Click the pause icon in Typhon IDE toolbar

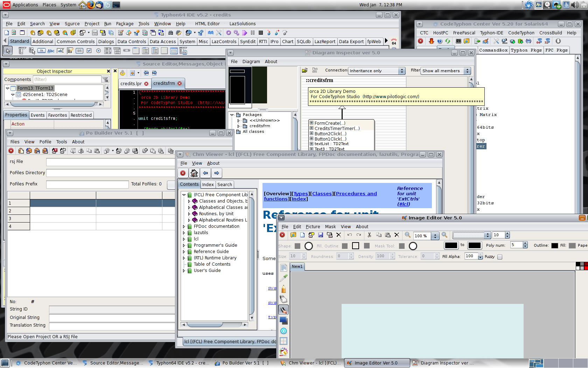click(253, 33)
